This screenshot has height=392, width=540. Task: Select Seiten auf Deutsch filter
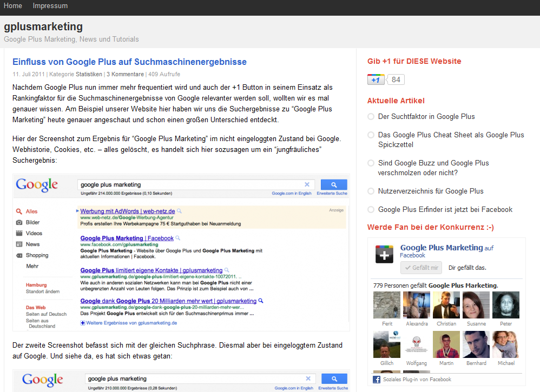(46, 314)
